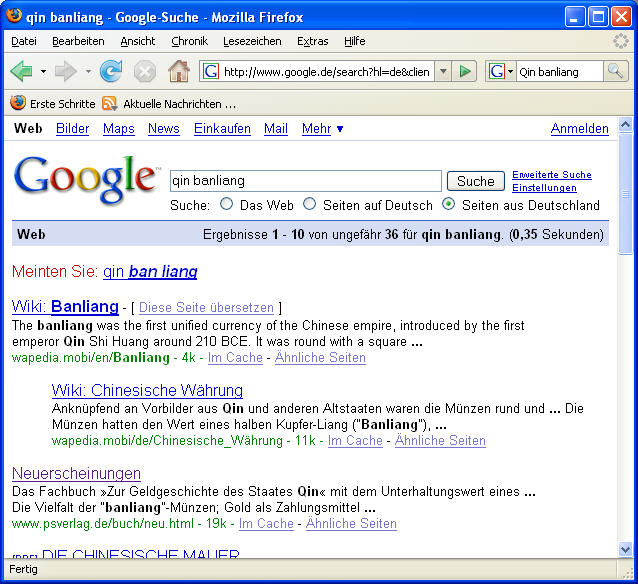Click the green Go arrow beside the URL
Image resolution: width=638 pixels, height=584 pixels.
point(465,72)
